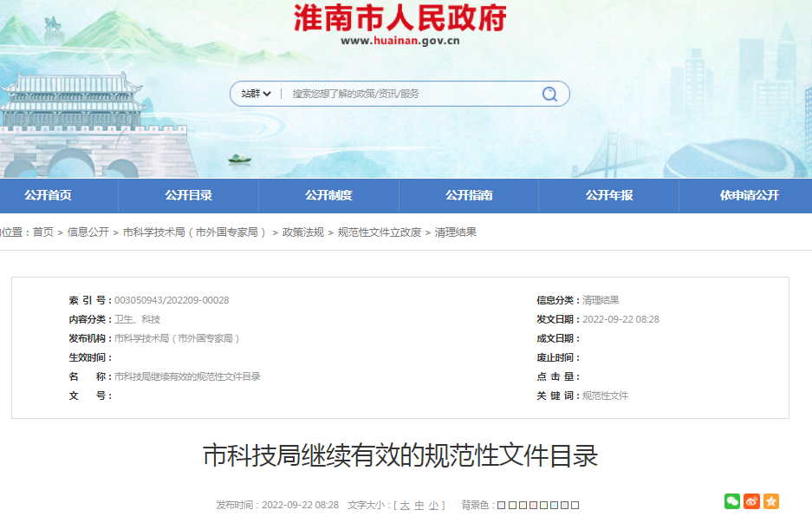The width and height of the screenshot is (812, 523).
Task: Share the page via WeChat icon
Action: click(732, 501)
